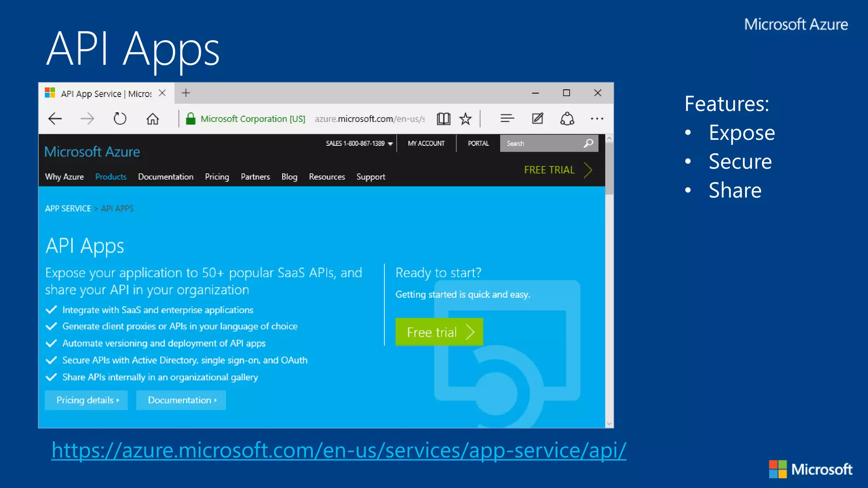
Task: Open a new tab with plus icon
Action: coord(186,93)
